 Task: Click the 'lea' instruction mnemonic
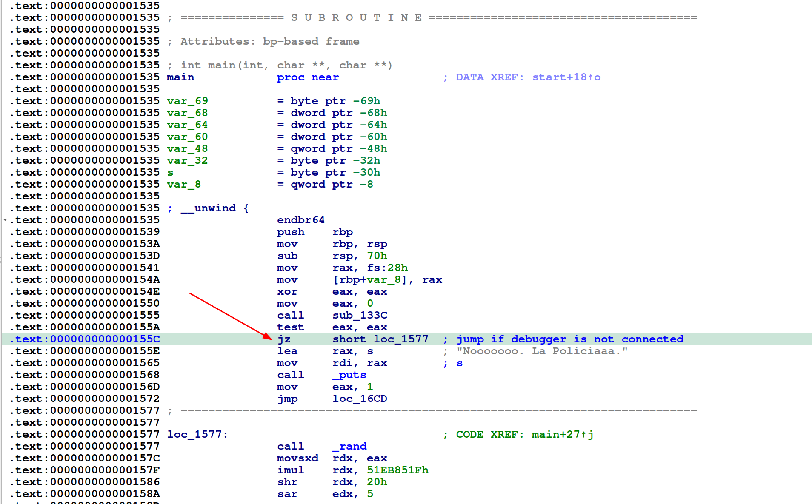point(287,351)
